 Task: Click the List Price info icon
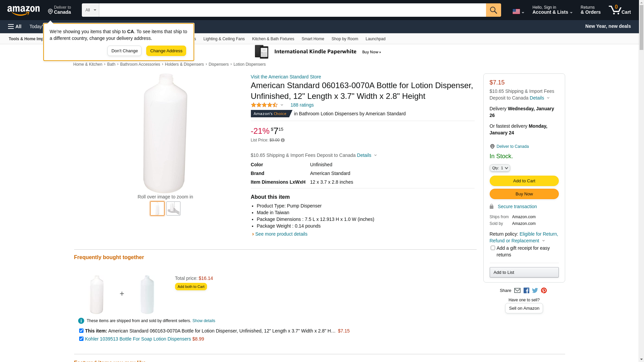pos(283,140)
